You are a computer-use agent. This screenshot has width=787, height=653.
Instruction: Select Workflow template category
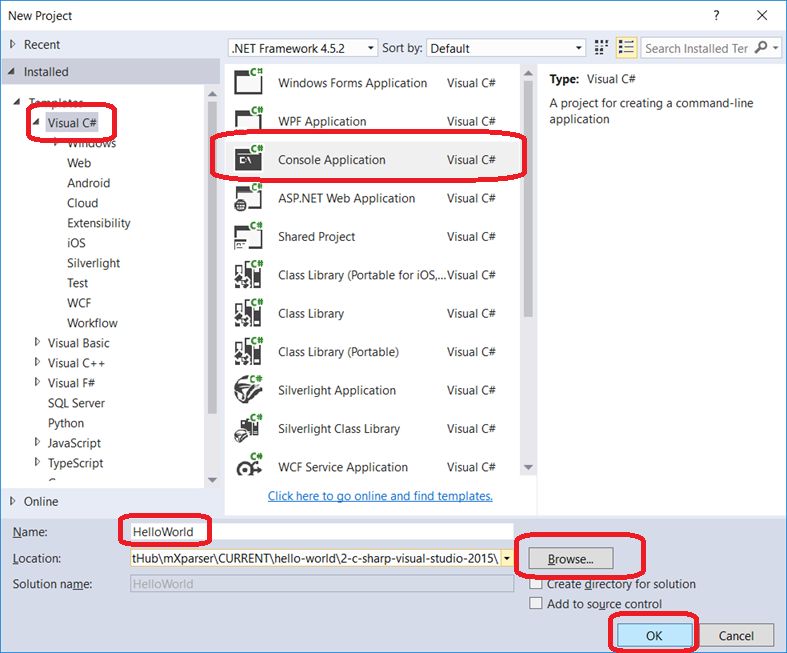[92, 323]
